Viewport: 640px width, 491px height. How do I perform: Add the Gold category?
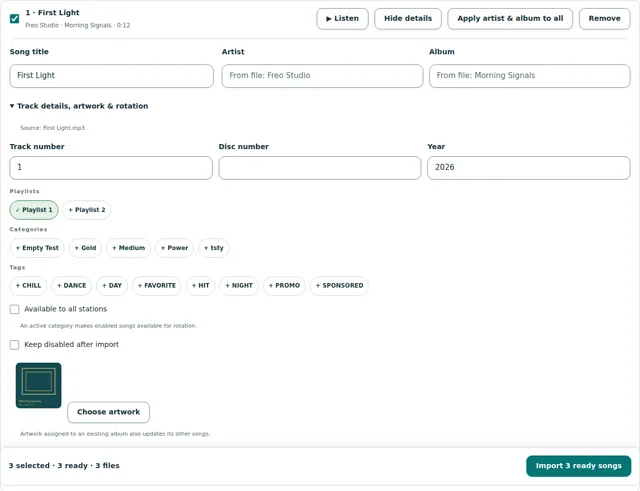[x=85, y=248]
